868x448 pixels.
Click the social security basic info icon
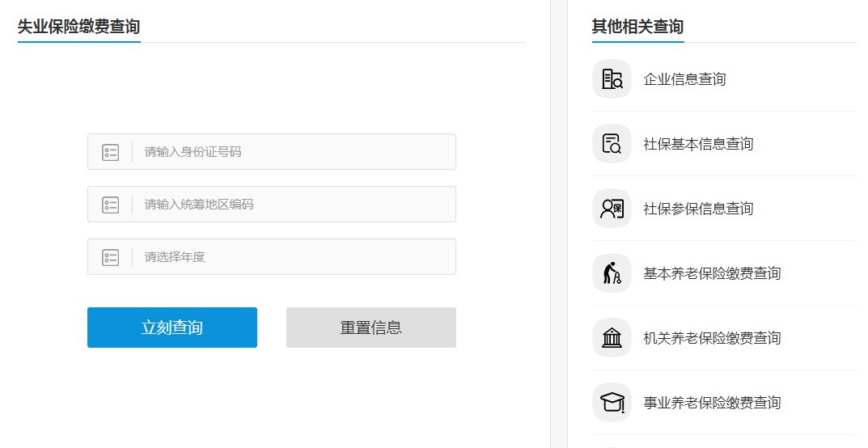coord(612,144)
